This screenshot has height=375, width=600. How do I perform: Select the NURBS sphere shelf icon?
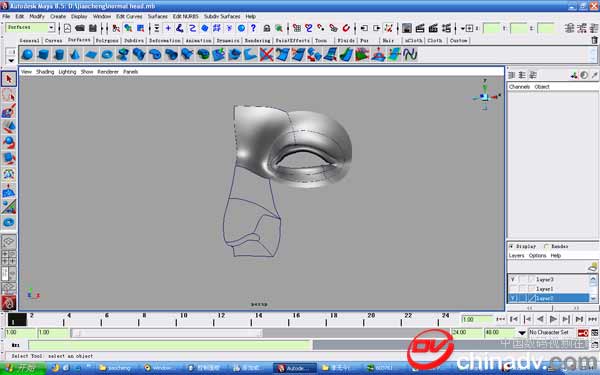pos(28,55)
